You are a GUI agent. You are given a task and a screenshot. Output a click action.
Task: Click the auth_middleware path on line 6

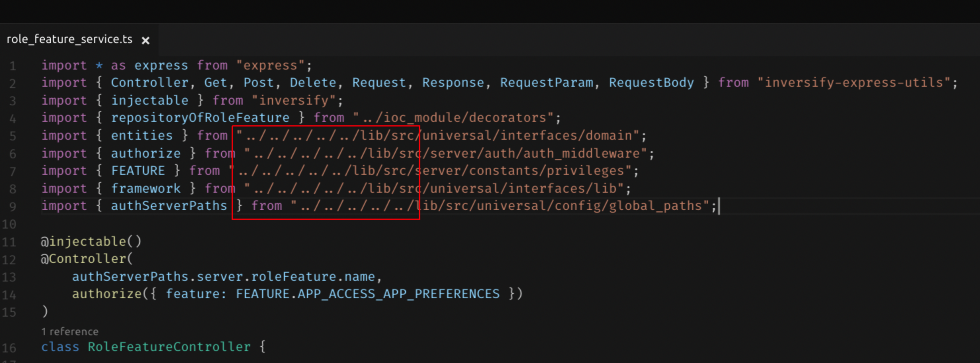(581, 153)
